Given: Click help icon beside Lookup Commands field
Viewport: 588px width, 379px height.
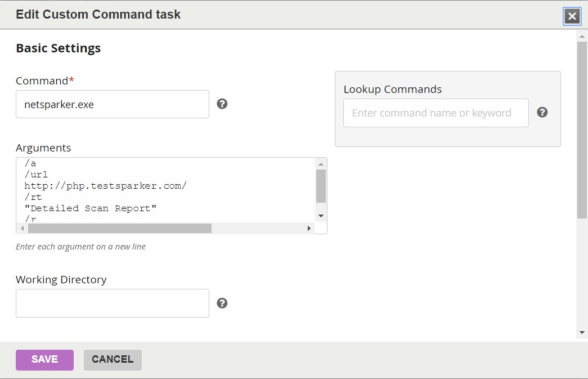Looking at the screenshot, I should click(x=542, y=113).
